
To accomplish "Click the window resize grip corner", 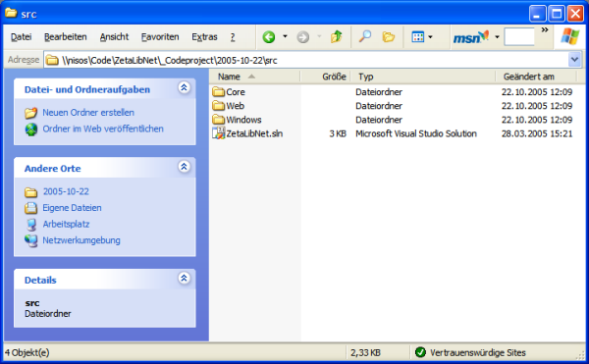I will 581,356.
